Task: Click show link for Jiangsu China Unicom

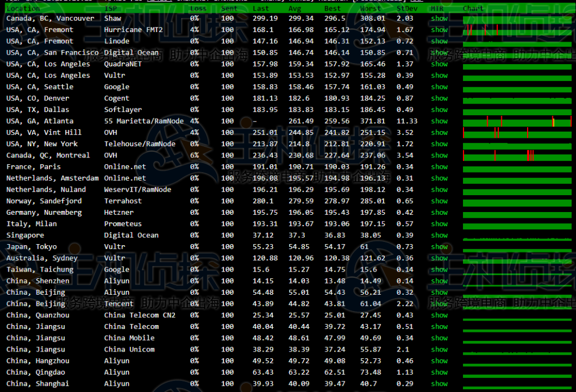Action: pos(439,350)
